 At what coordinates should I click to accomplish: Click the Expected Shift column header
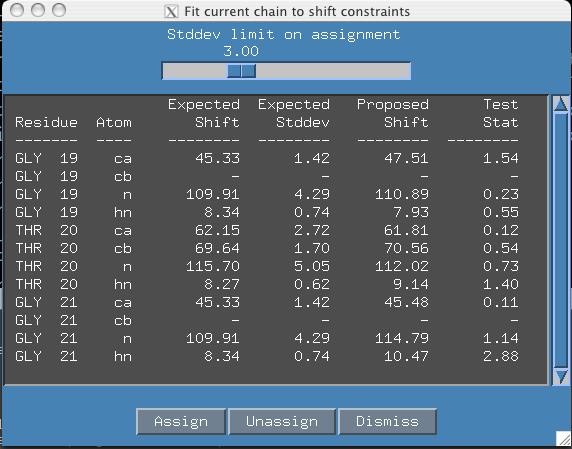(x=204, y=113)
